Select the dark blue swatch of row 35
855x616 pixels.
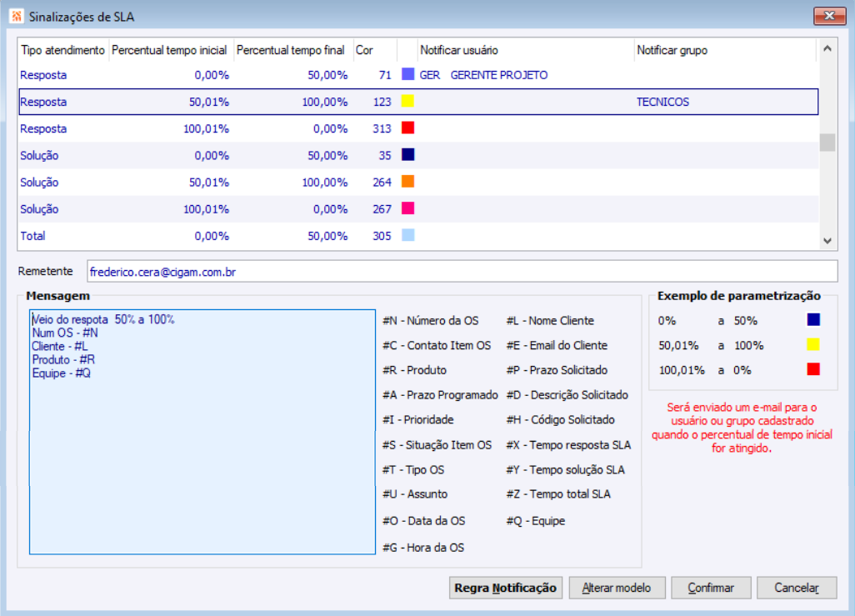tap(407, 154)
